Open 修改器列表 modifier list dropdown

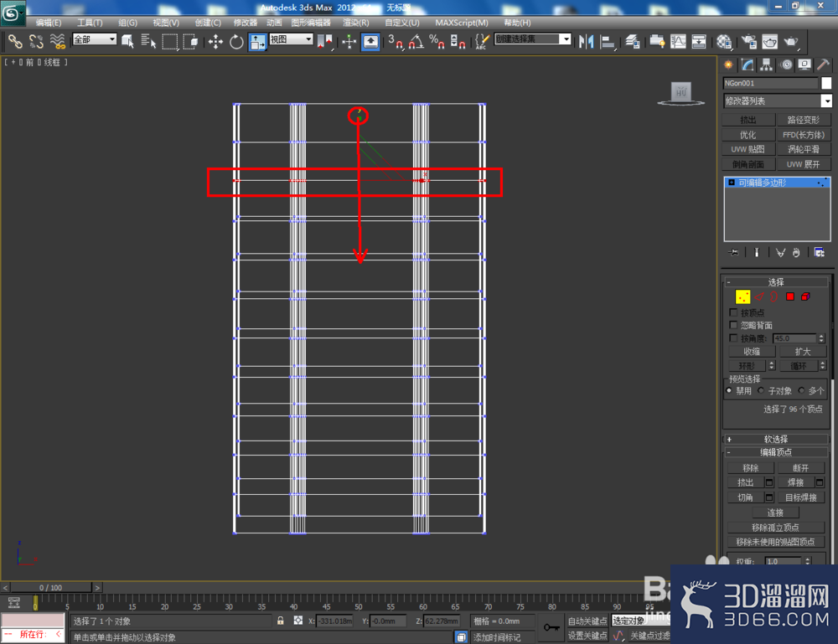(x=778, y=101)
